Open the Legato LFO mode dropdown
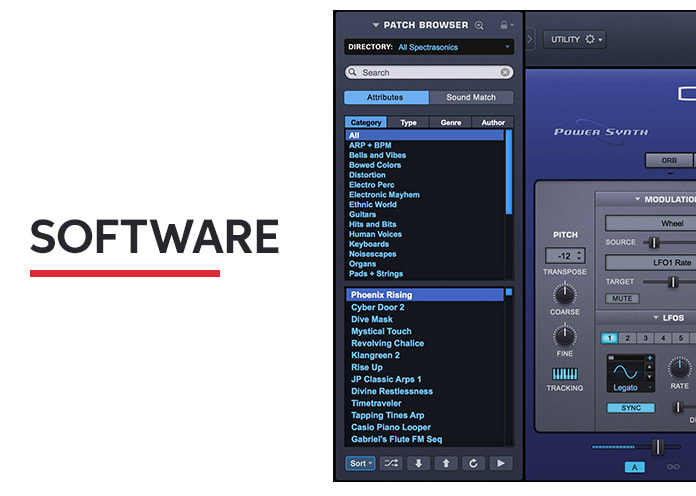 coord(631,388)
